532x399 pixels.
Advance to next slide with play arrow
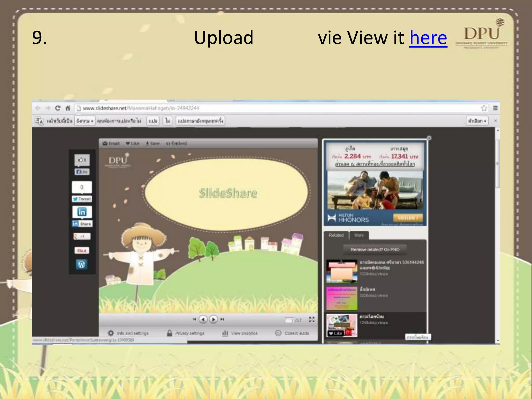pyautogui.click(x=214, y=319)
